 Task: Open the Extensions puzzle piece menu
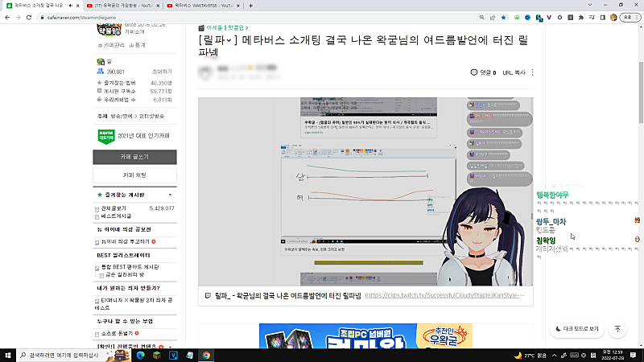click(581, 18)
